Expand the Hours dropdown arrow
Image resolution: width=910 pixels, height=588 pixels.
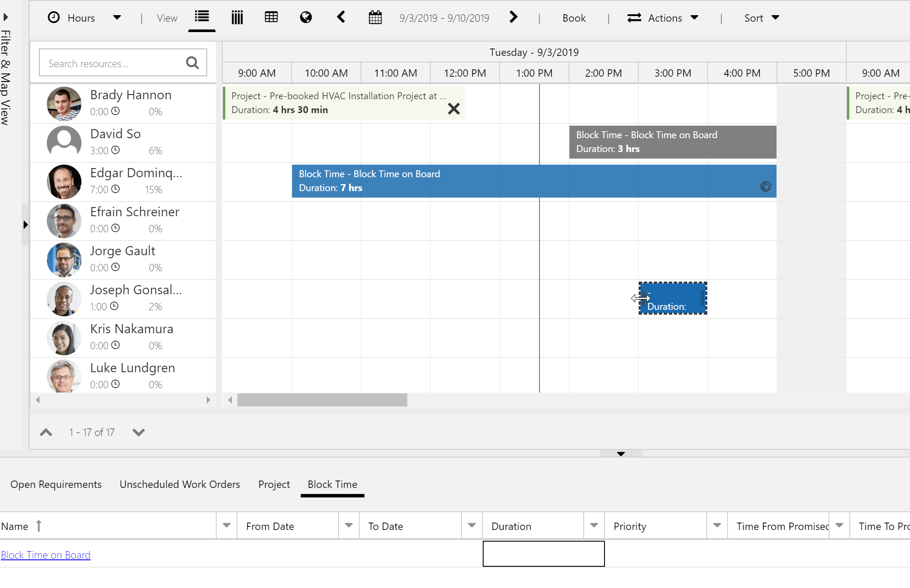(x=117, y=18)
